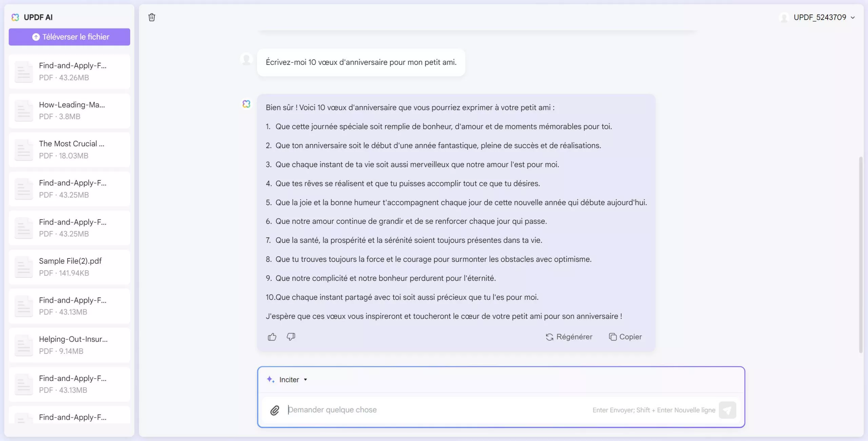Click the PDF icon of The Most Crucial file
This screenshot has width=868, height=441.
pos(24,150)
